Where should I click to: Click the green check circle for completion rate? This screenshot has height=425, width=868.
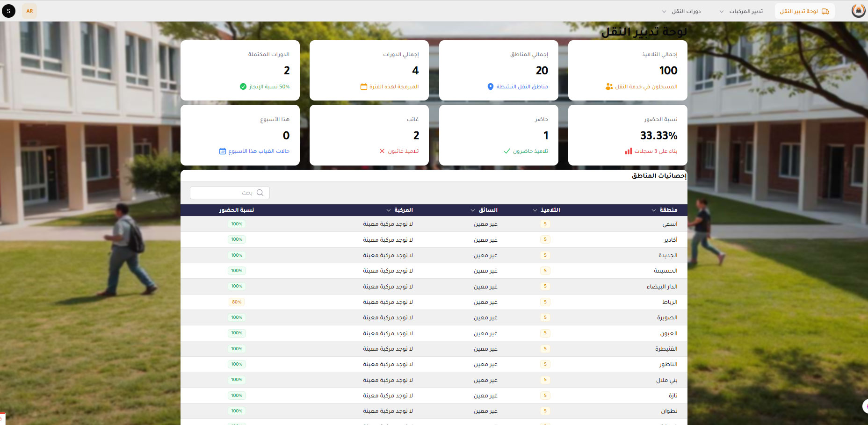click(243, 86)
